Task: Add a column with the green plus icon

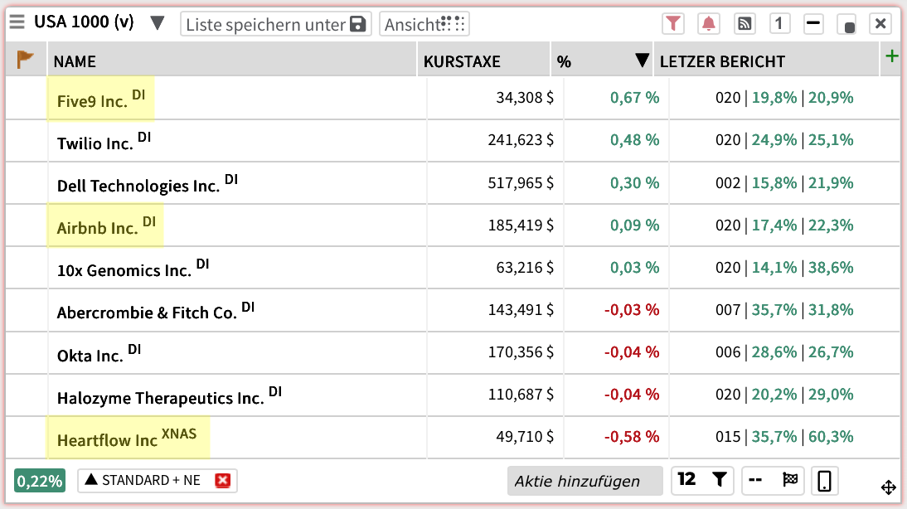Action: (892, 56)
